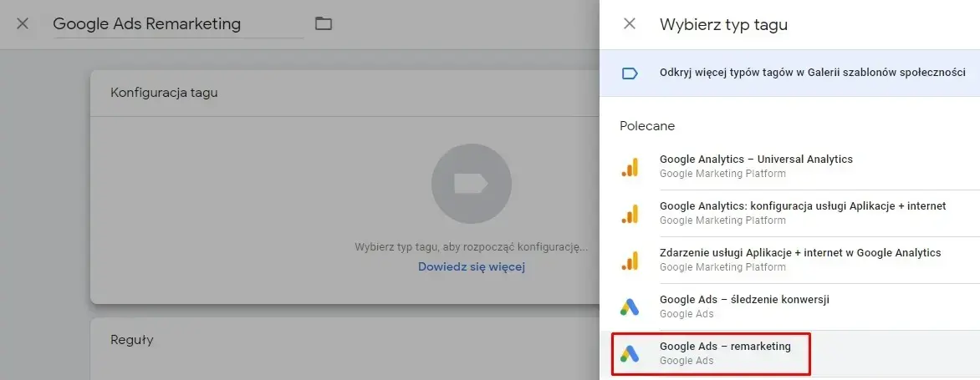Click the icon for Zdarzenie usługi Aplikacje + internet
980x380 pixels.
coord(630,261)
